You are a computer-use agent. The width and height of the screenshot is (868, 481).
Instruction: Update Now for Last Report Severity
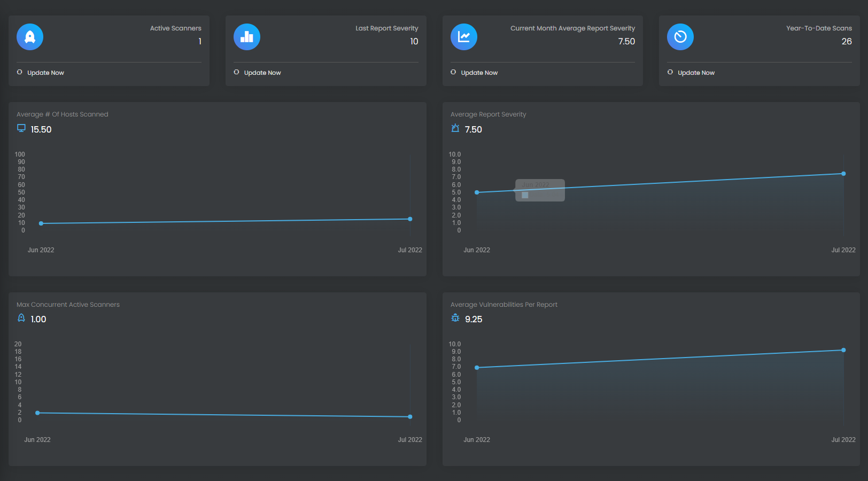262,73
